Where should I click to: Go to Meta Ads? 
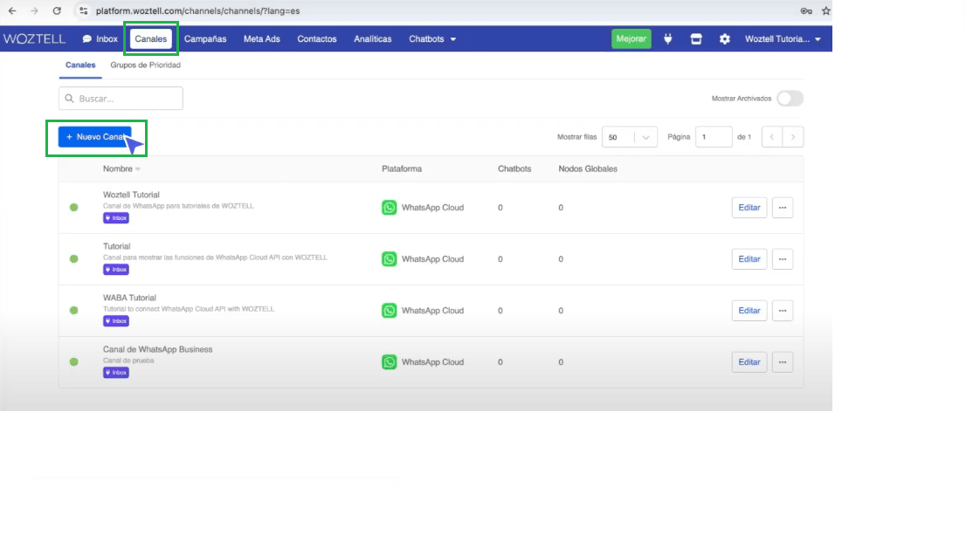coord(262,38)
